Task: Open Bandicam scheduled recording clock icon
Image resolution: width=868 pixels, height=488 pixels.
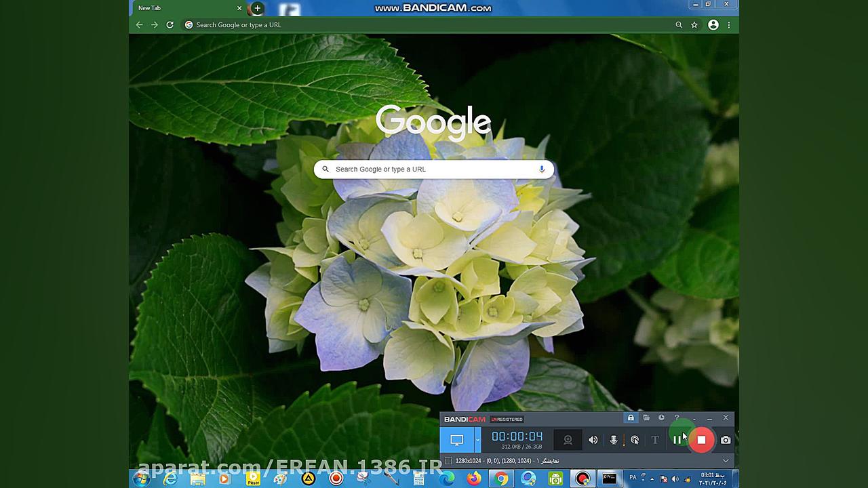Action: tap(661, 418)
